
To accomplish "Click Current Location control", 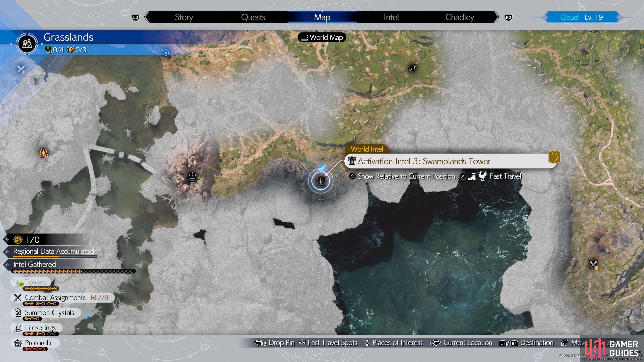I will pyautogui.click(x=461, y=343).
